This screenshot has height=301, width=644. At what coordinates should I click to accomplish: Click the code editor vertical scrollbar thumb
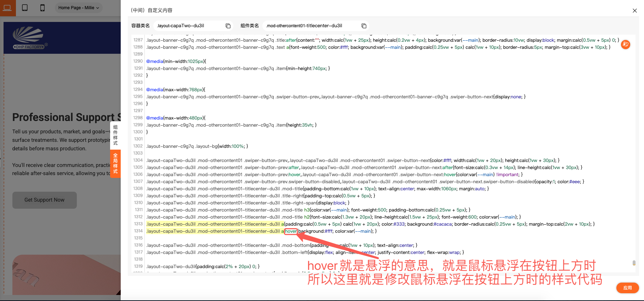coord(634,263)
